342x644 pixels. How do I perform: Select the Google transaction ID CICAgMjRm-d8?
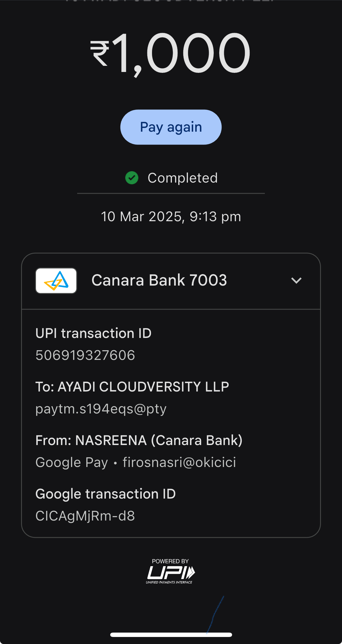[x=85, y=516]
